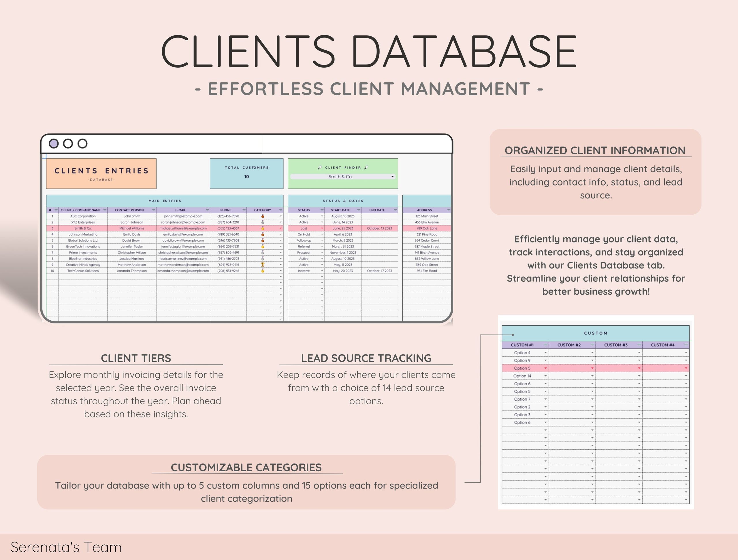Click the medal icon in Johnson Marketing row
738x560 pixels.
point(263,234)
